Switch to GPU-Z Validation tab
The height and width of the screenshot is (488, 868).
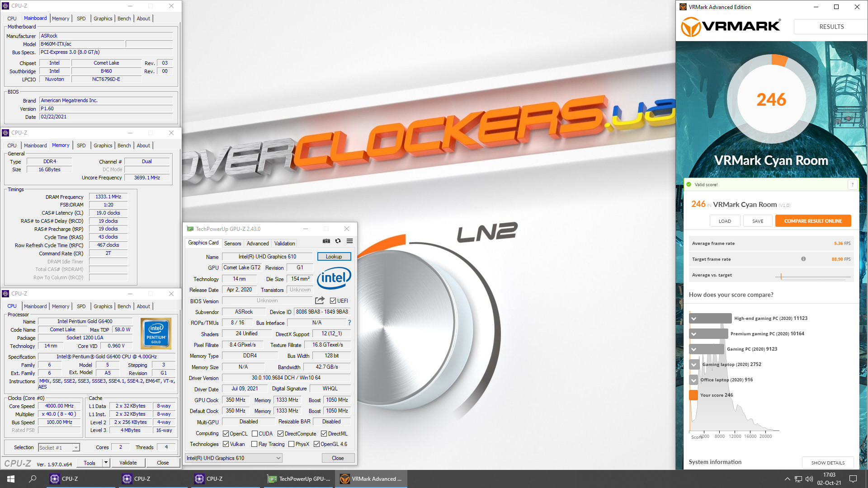point(285,244)
